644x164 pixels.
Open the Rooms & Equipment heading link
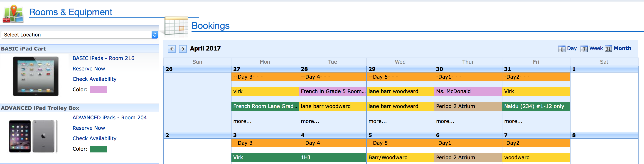71,12
